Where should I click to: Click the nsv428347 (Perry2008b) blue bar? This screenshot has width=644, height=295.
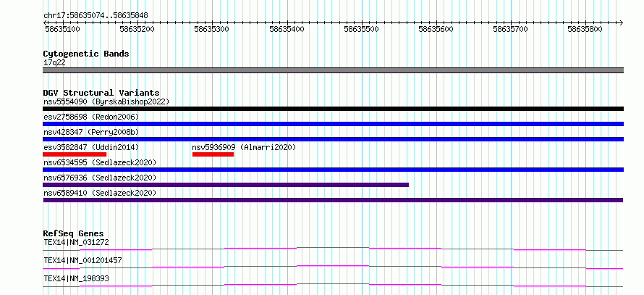coord(333,139)
